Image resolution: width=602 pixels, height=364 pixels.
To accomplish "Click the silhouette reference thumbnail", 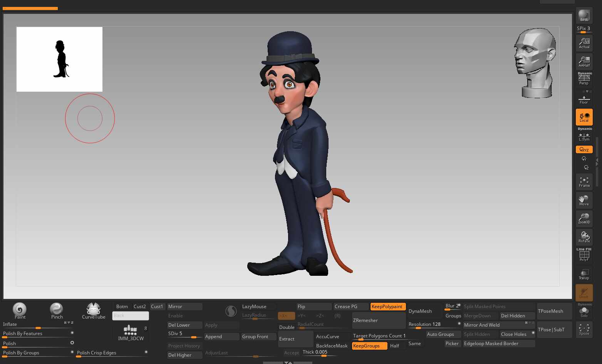I will (x=59, y=59).
